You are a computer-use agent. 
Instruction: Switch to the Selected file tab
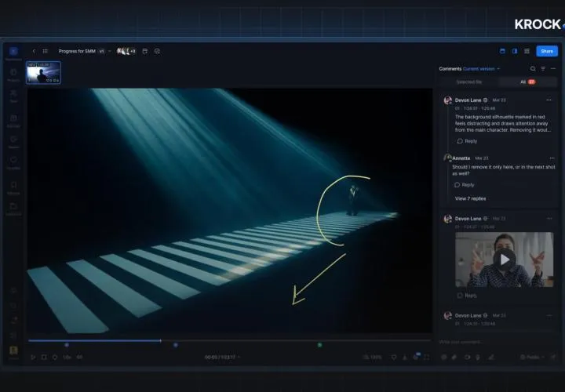tap(469, 82)
